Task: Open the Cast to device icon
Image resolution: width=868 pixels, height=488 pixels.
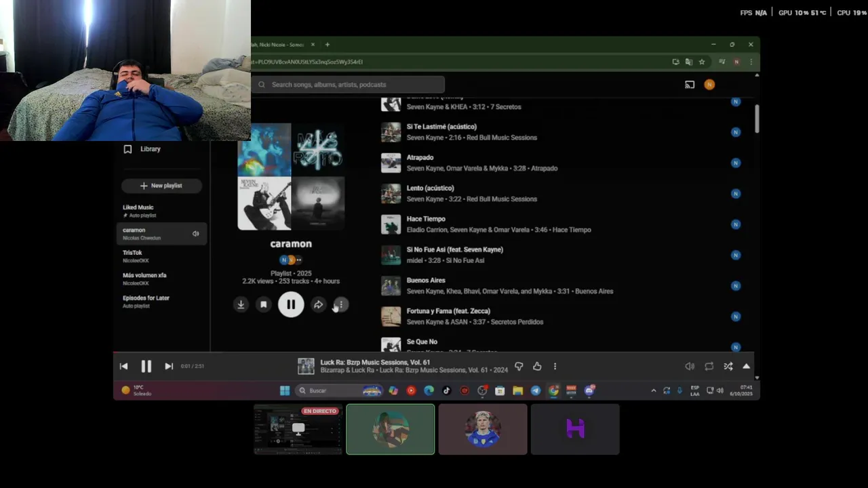Action: point(690,85)
